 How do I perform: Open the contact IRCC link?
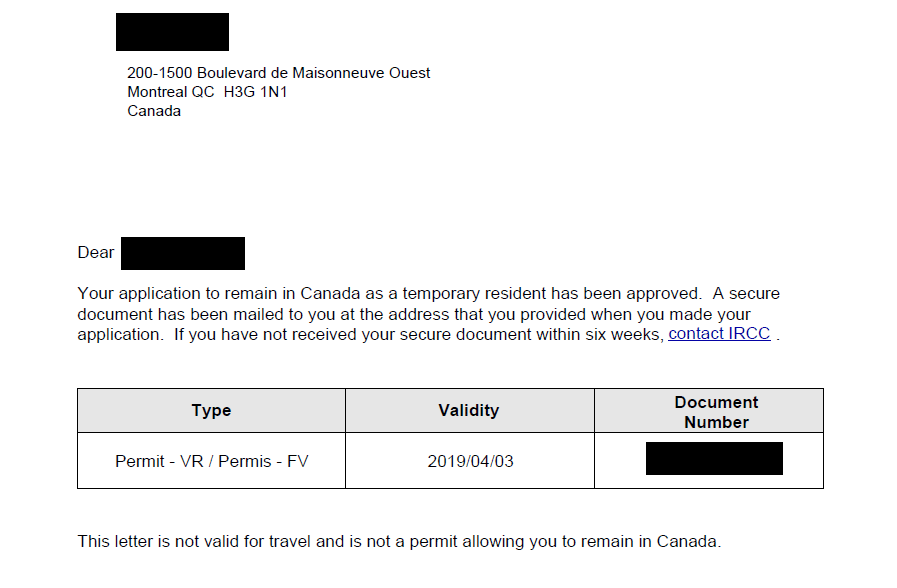coord(719,333)
